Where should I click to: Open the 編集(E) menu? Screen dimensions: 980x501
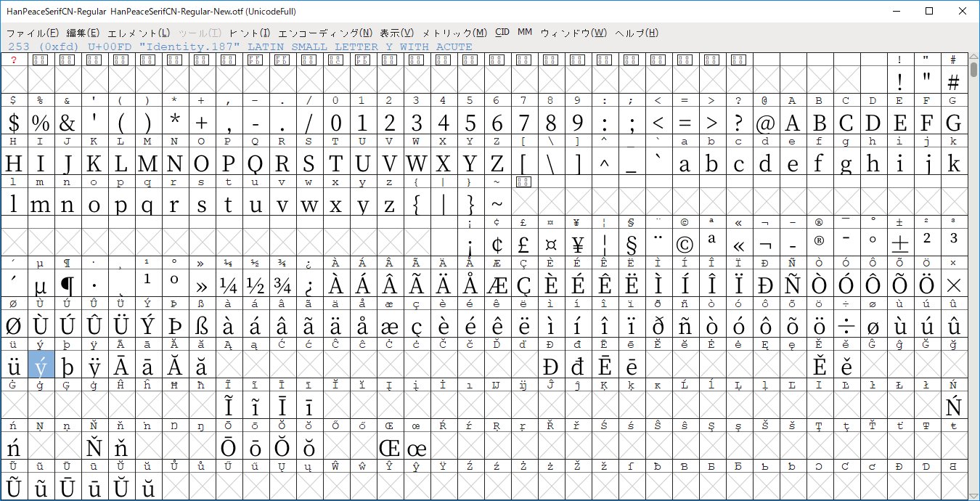point(83,33)
